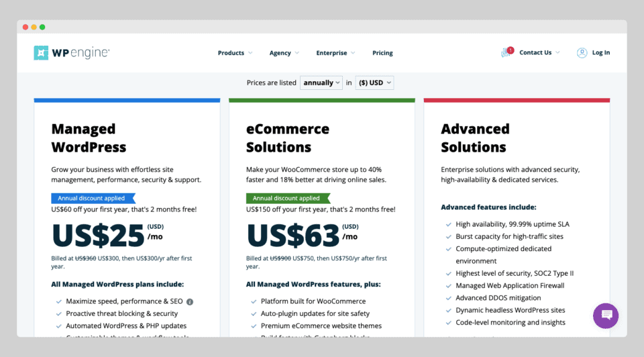
Task: Click the red close window button
Action: (25, 27)
